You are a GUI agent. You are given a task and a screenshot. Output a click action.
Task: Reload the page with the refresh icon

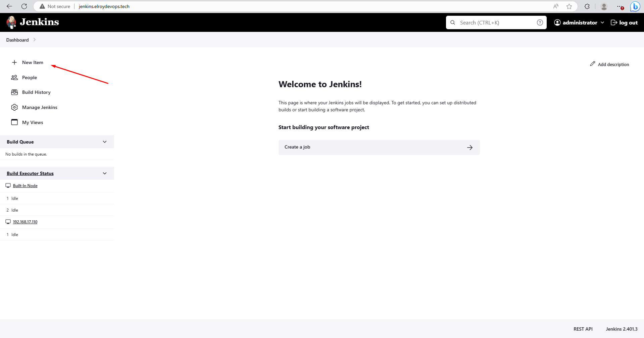coord(24,6)
